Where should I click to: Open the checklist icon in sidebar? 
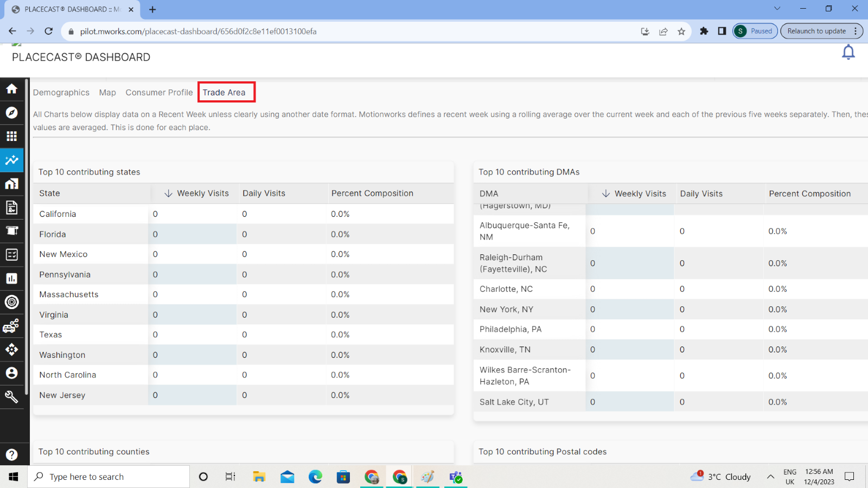click(12, 254)
